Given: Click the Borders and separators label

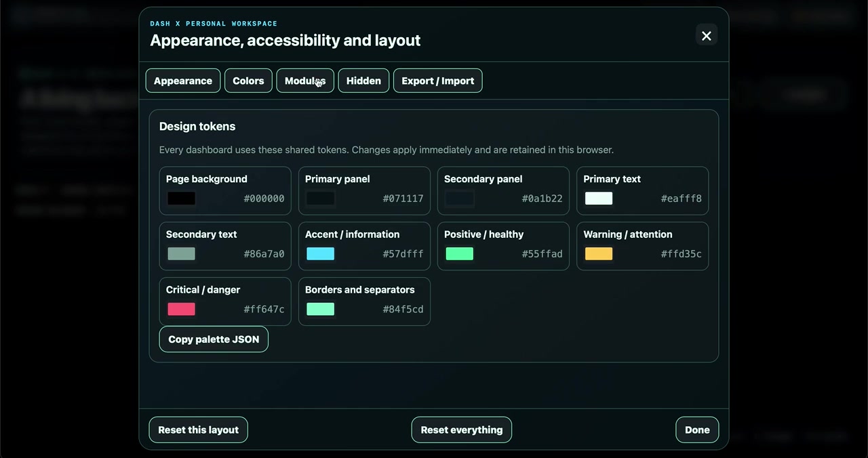Looking at the screenshot, I should tap(360, 290).
